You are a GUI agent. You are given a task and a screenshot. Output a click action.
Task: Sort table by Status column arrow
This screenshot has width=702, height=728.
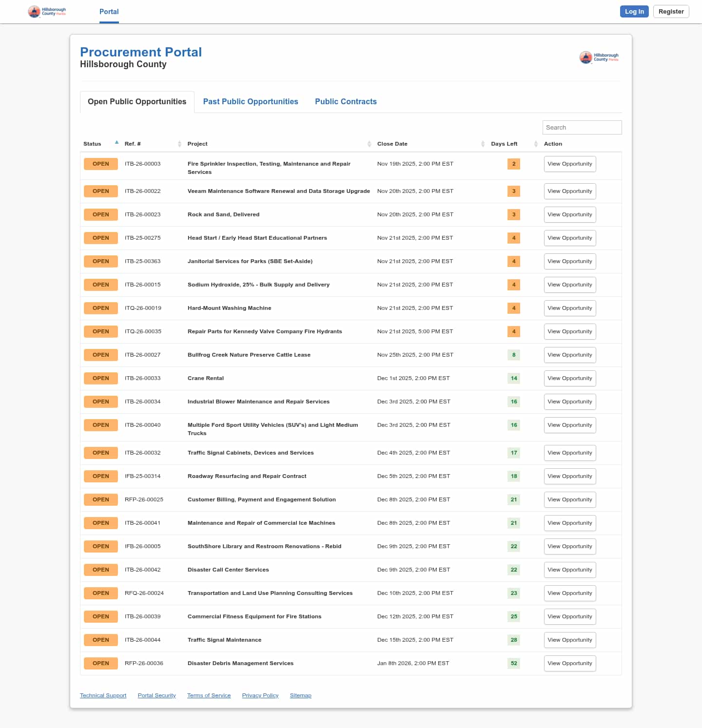(x=117, y=143)
